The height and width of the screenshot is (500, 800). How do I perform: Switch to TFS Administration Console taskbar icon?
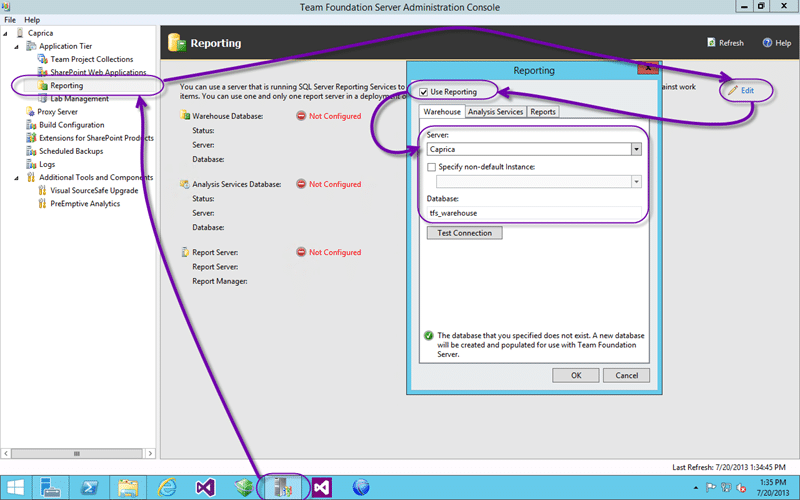(283, 487)
